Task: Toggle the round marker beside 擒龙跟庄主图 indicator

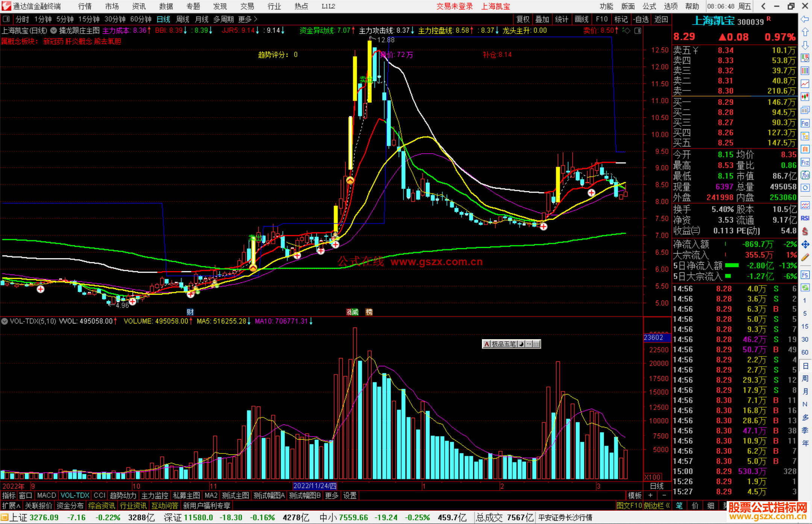Action: (54, 30)
